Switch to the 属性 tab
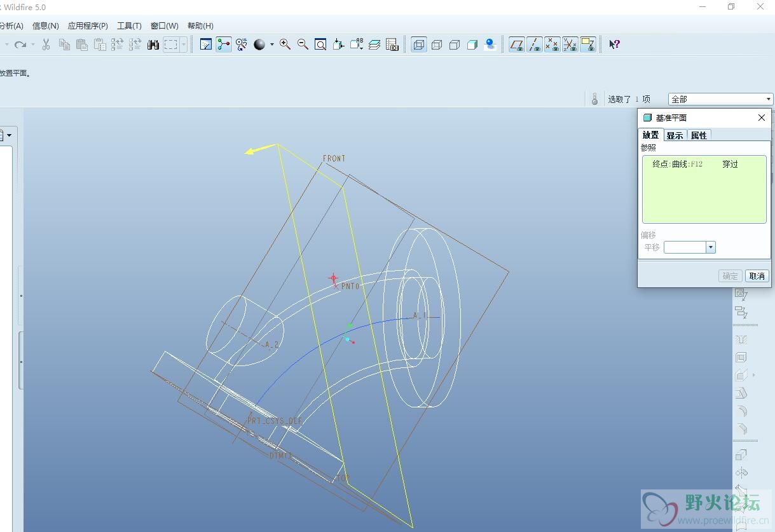Screen dimensions: 775x532 point(699,135)
